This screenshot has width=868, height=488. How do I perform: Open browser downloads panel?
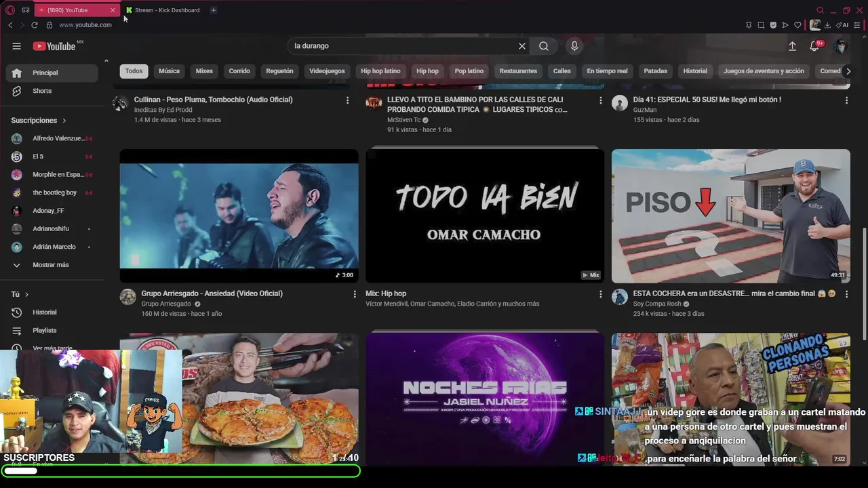827,25
